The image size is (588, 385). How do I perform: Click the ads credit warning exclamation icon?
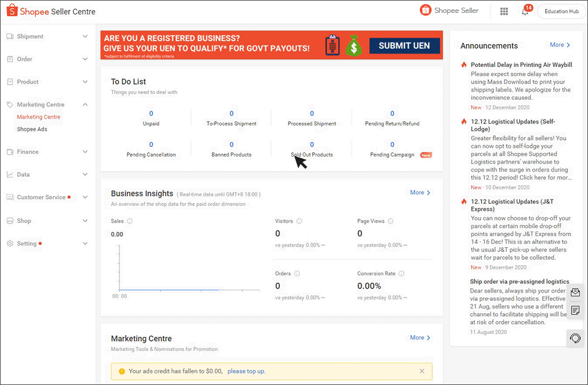pos(122,371)
